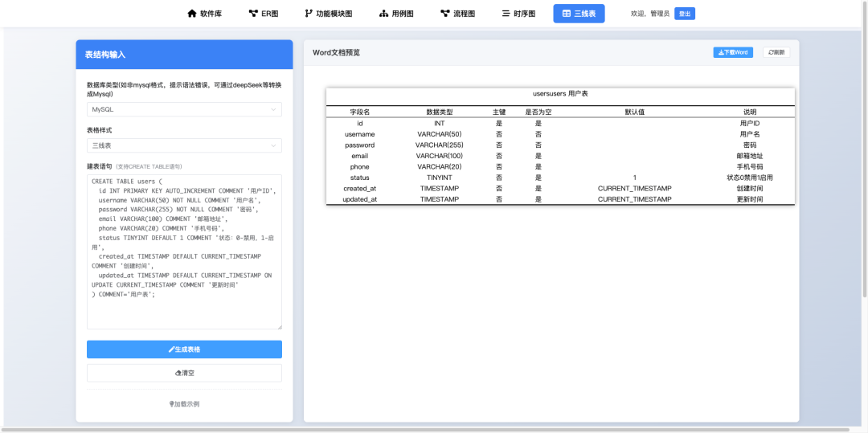Screen dimensions: 868x433
Task: Click the refresh icon on 刷新
Action: coord(771,52)
